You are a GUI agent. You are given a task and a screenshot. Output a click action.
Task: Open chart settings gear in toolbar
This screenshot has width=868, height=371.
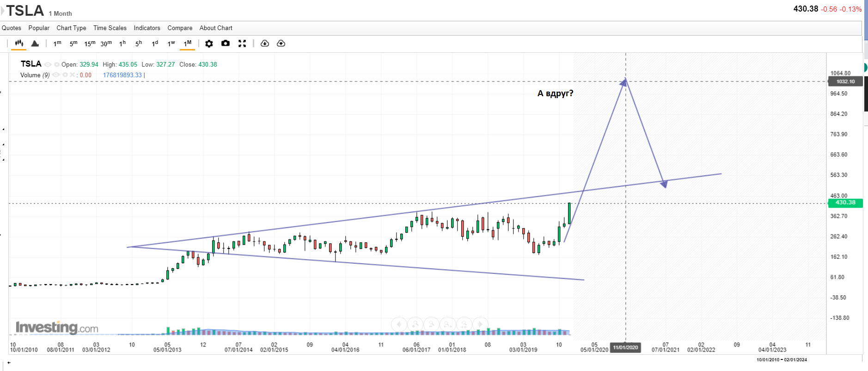[209, 43]
